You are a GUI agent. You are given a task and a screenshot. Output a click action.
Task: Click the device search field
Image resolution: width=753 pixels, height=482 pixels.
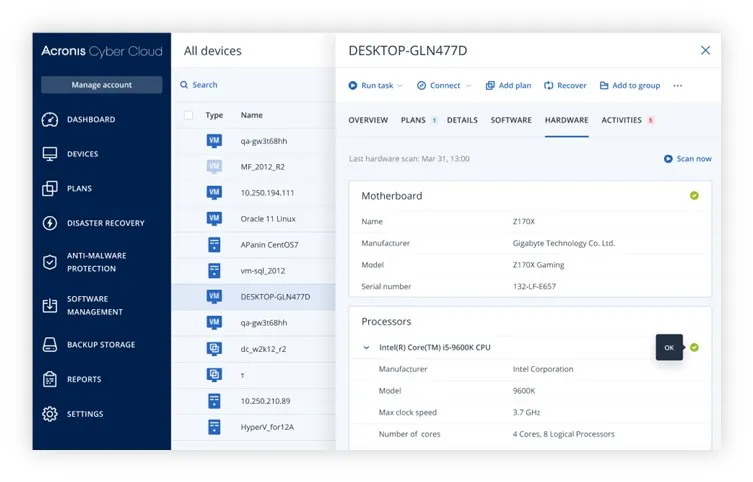pos(255,85)
